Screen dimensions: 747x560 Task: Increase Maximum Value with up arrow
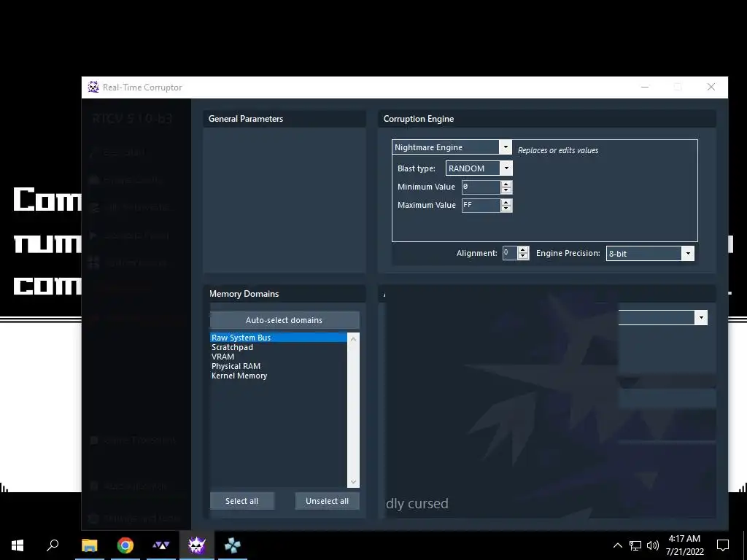[506, 202]
